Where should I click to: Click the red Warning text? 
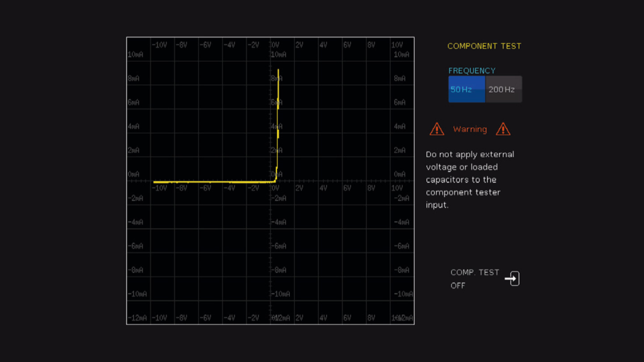point(470,129)
